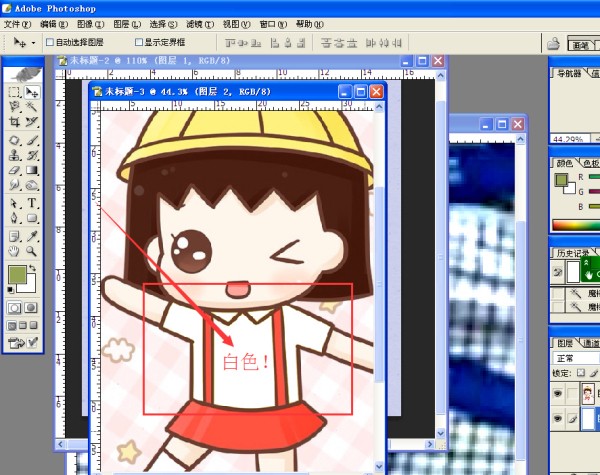The image size is (600, 475).
Task: Open the file browser icon in options bar
Action: (x=552, y=43)
